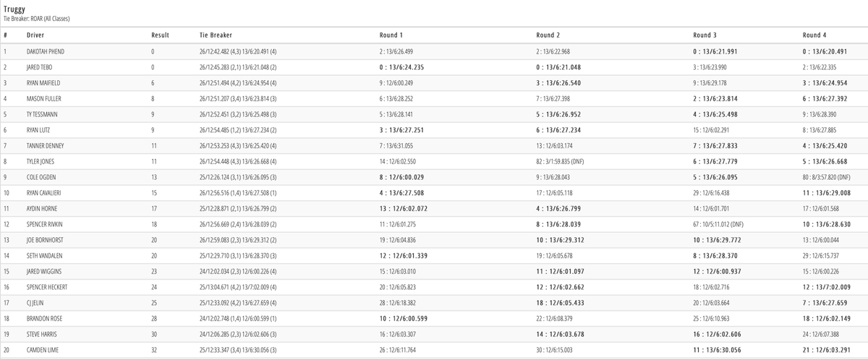Click the Result column header
Image resolution: width=868 pixels, height=359 pixels.
click(x=160, y=35)
